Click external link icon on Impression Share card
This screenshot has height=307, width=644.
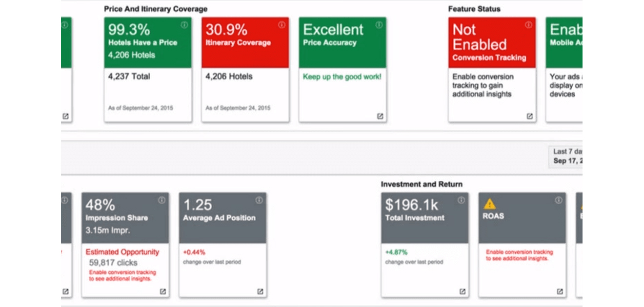(x=163, y=291)
